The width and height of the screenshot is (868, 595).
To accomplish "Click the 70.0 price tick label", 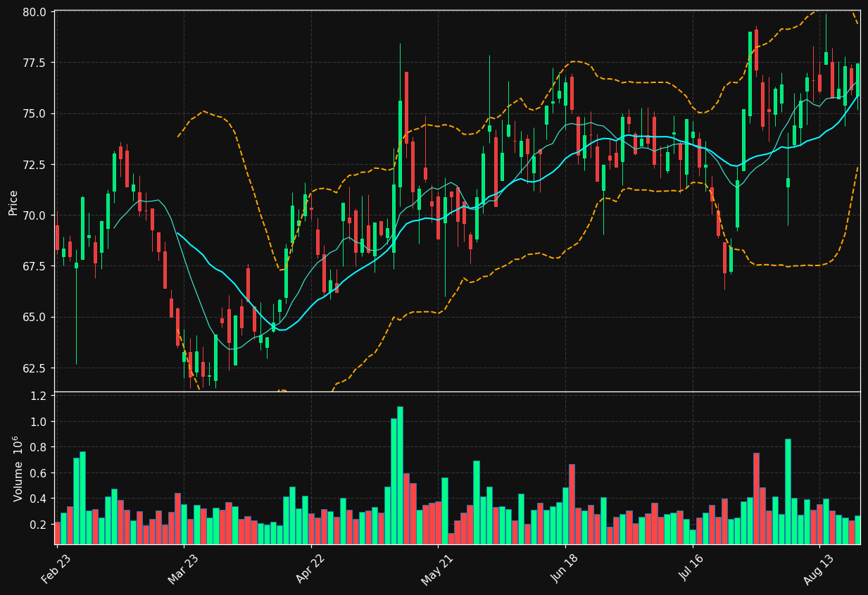I will (34, 215).
